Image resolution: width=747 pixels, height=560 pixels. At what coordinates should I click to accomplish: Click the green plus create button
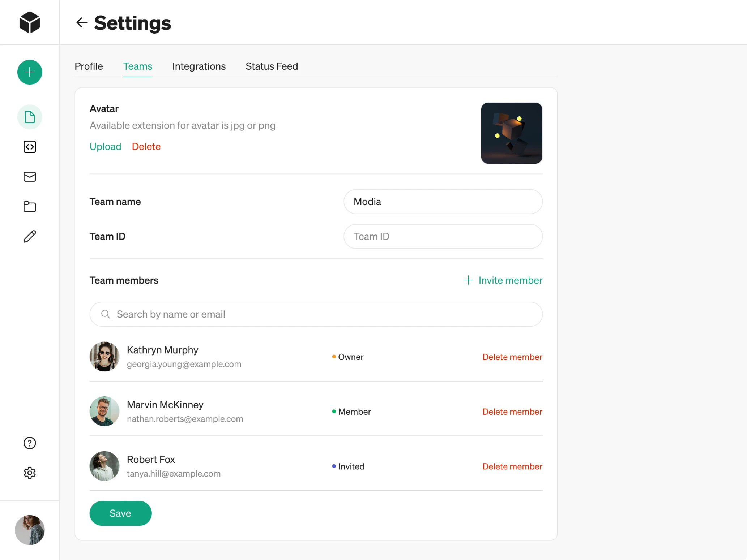tap(30, 72)
